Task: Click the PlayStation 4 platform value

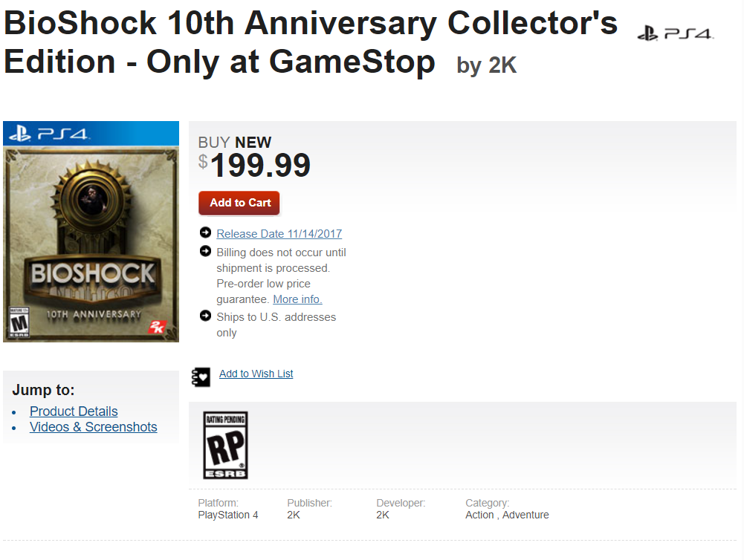Action: (x=228, y=515)
